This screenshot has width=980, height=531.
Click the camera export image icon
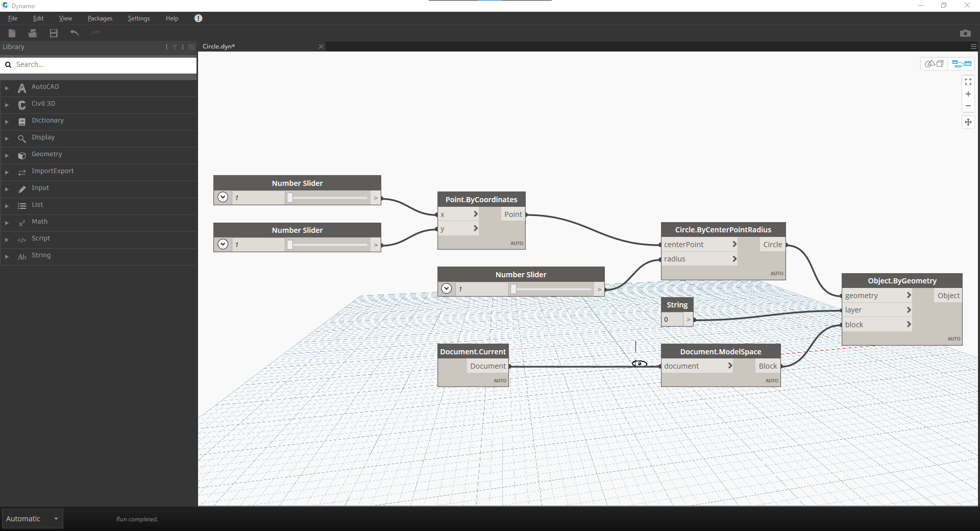point(965,33)
